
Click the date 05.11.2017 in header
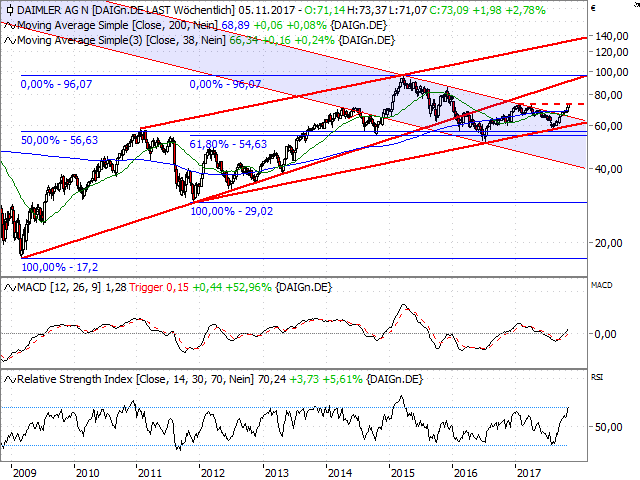267,10
